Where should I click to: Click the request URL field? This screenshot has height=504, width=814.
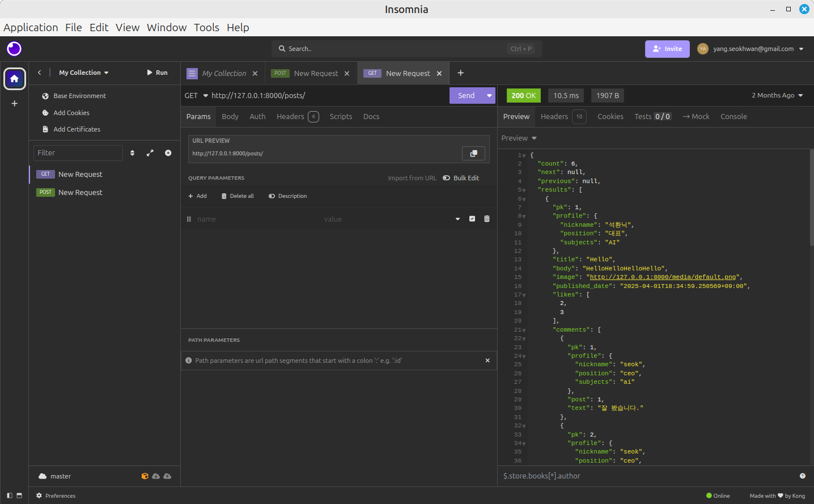point(329,96)
